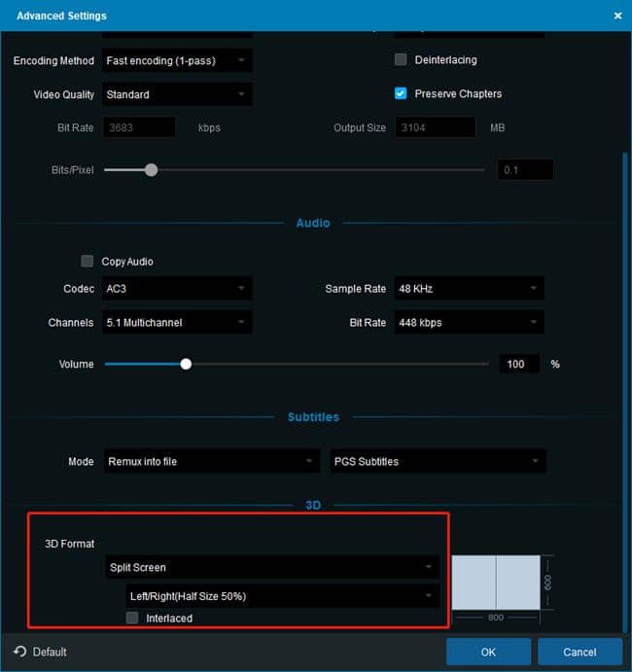Click the Audio section heading

(313, 223)
